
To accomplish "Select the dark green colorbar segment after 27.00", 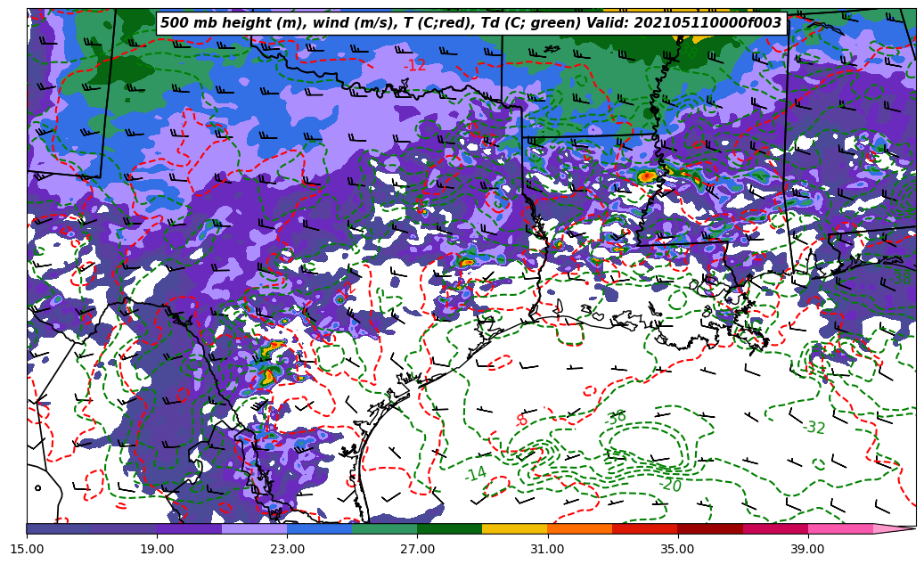I will click(450, 528).
